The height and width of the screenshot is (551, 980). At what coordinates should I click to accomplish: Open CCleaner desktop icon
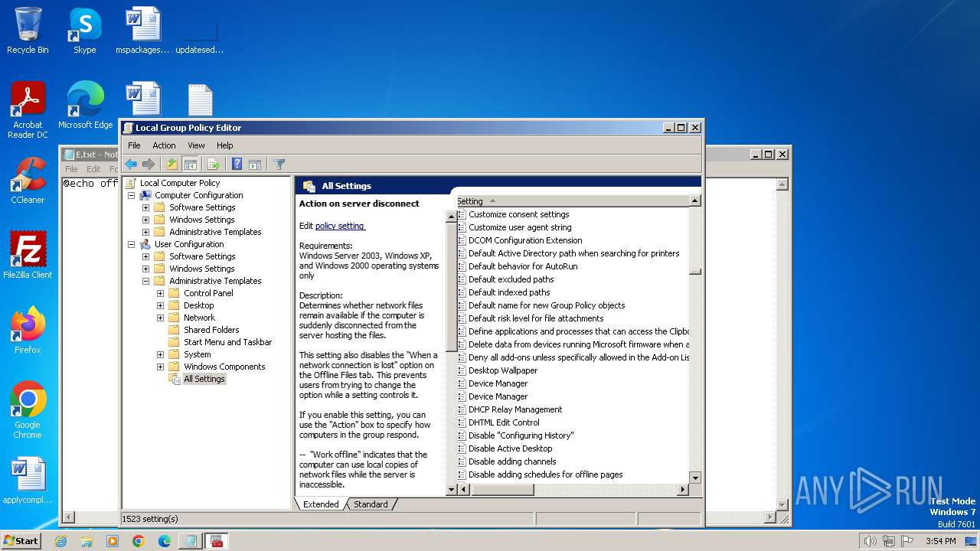(28, 181)
